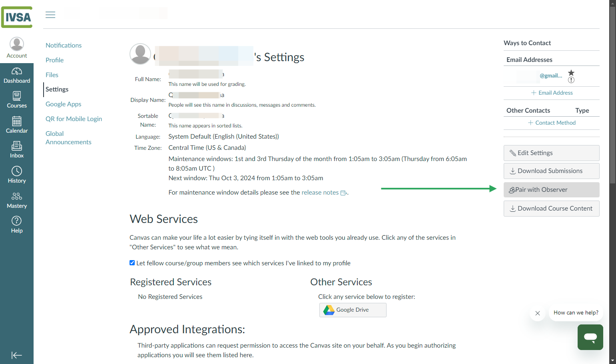This screenshot has width=616, height=364.
Task: Click the page vertical scrollbar down arrow
Action: tap(612, 360)
